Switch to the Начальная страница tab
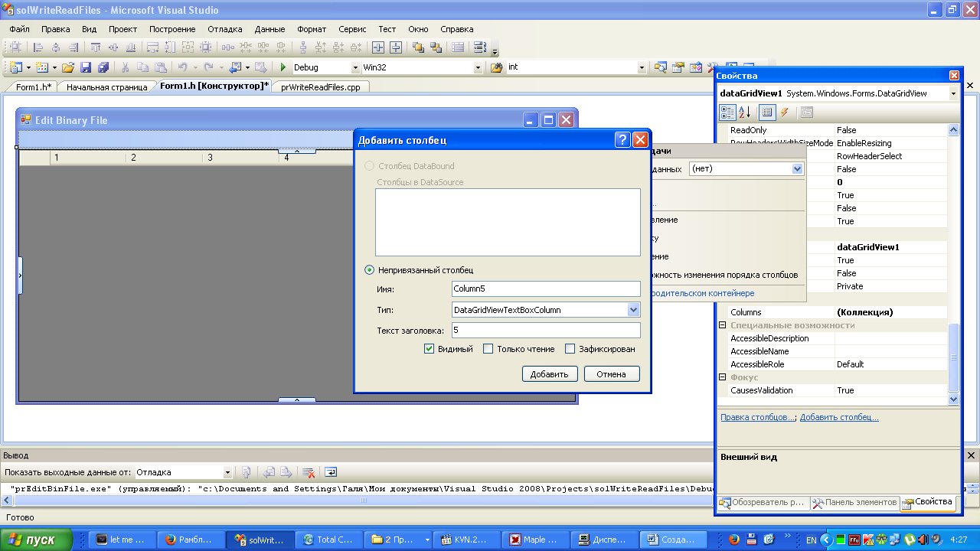 pos(106,87)
